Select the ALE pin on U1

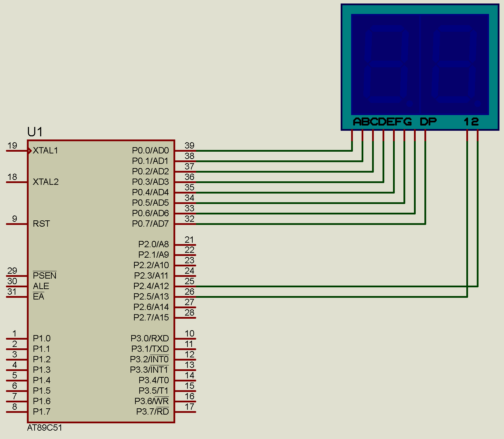click(41, 286)
